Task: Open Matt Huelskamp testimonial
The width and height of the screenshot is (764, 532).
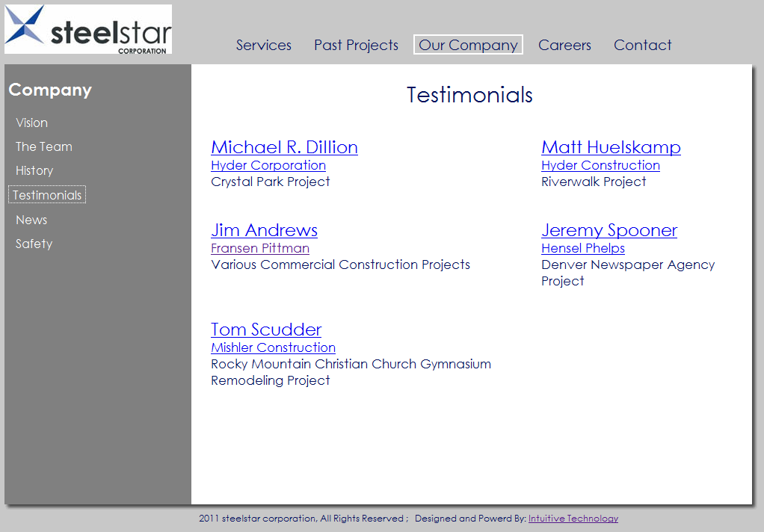Action: click(x=611, y=147)
